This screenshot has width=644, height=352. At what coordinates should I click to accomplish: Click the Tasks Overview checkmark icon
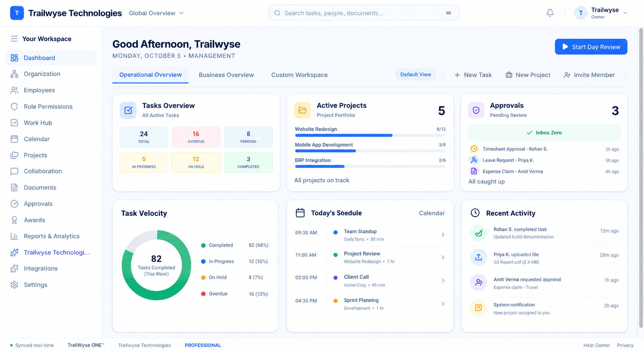click(128, 110)
